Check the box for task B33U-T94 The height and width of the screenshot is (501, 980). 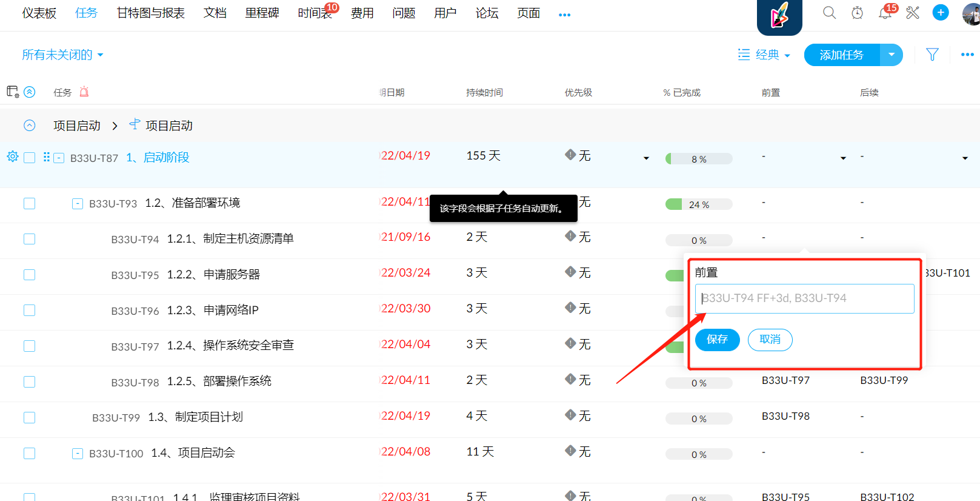pyautogui.click(x=29, y=239)
